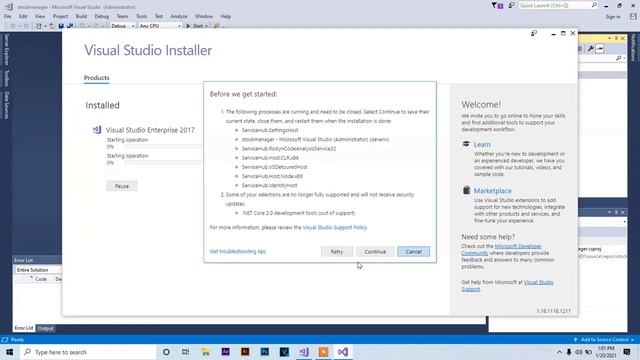Image resolution: width=640 pixels, height=360 pixels.
Task: Click the Start debugging button in the toolbar
Action: click(197, 26)
